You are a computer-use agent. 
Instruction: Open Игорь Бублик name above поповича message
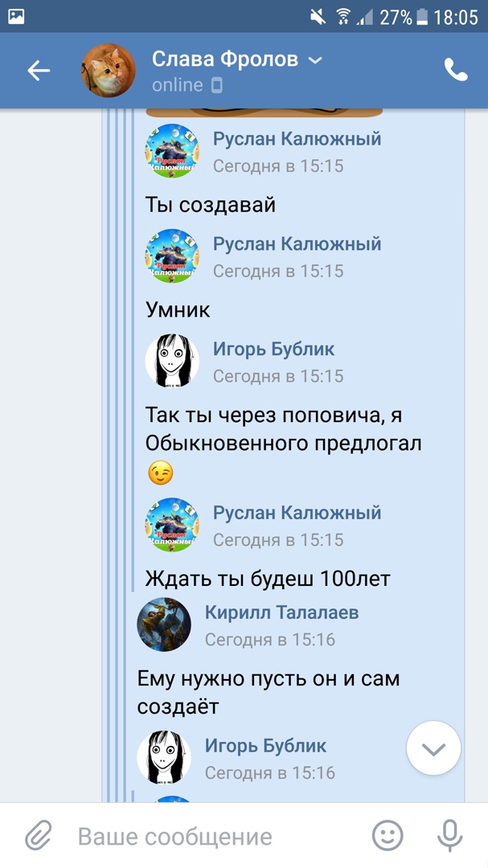point(273,350)
